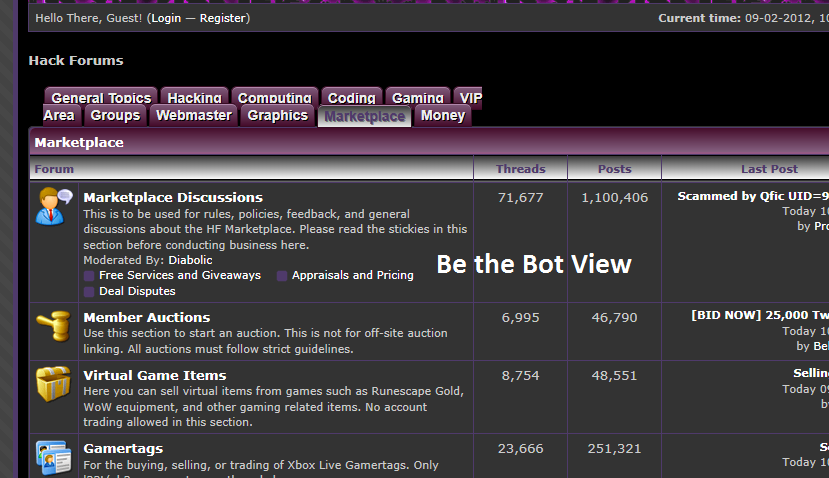Open the Coding tab
The height and width of the screenshot is (478, 829).
pos(352,97)
